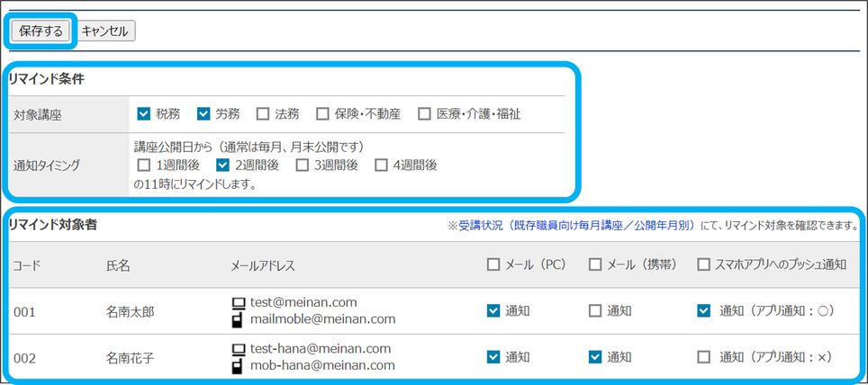Check the 医療・介護・福祉 checkbox
Viewport: 868px width, 385px height.
(424, 114)
